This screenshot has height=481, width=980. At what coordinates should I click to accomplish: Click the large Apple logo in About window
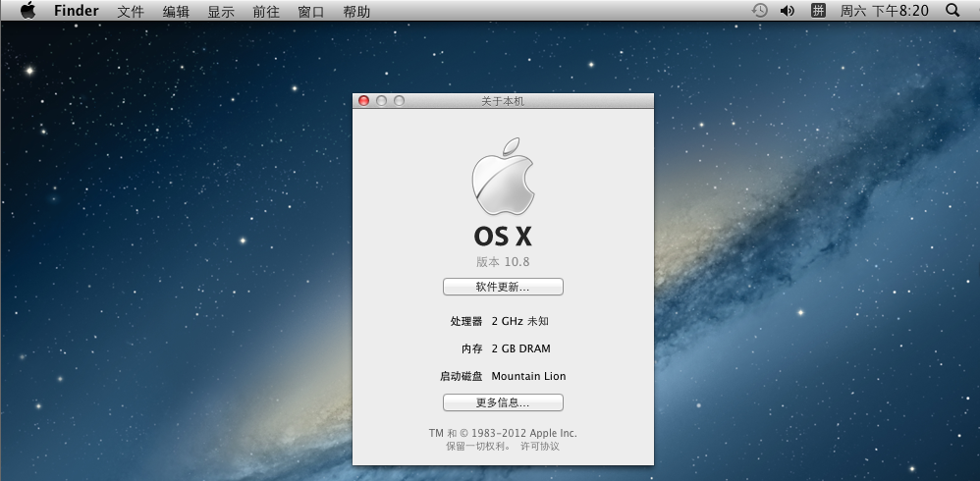coord(503,177)
